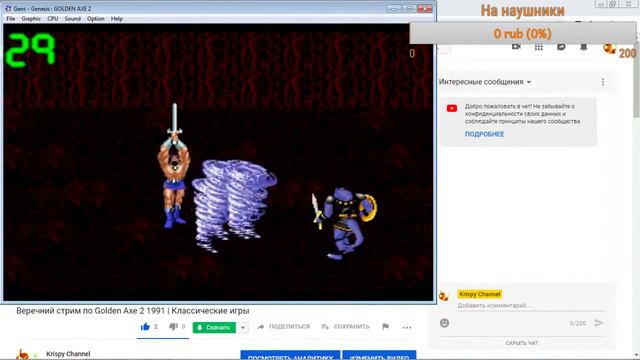Open the chat options three-dot menu

pyautogui.click(x=603, y=82)
